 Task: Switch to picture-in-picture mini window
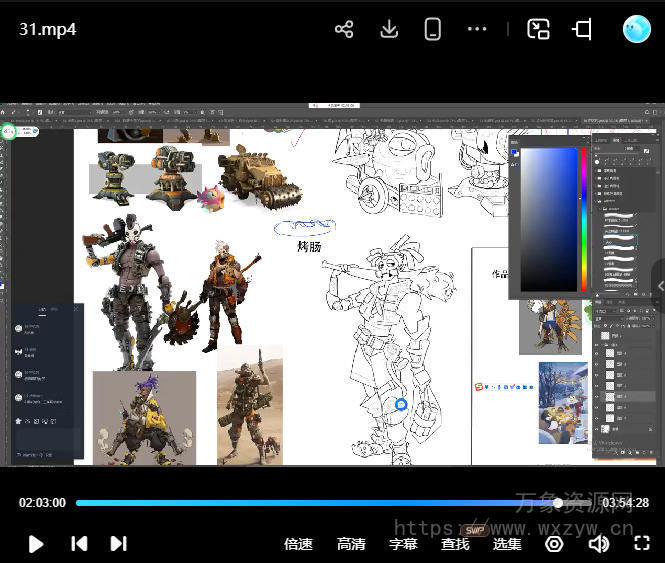[539, 29]
